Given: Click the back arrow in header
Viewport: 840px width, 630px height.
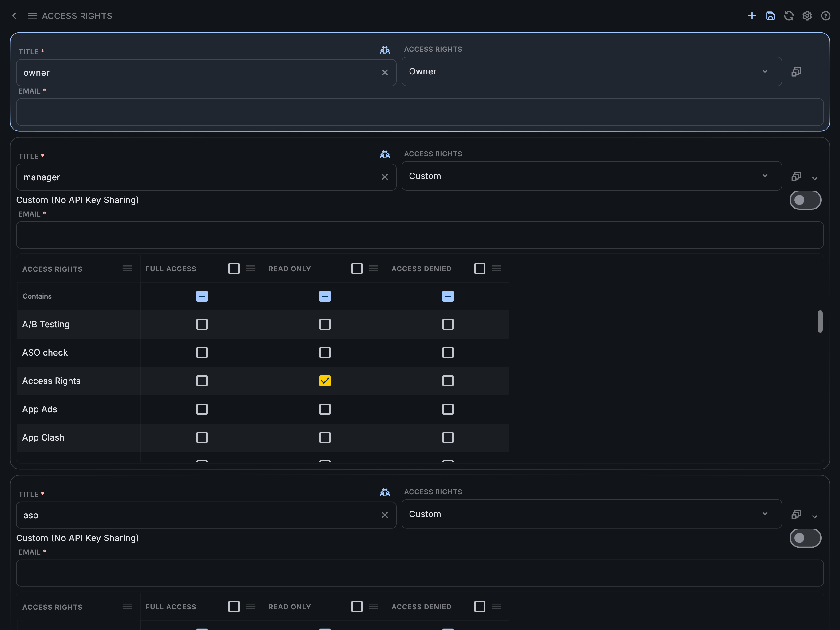Looking at the screenshot, I should coord(14,16).
